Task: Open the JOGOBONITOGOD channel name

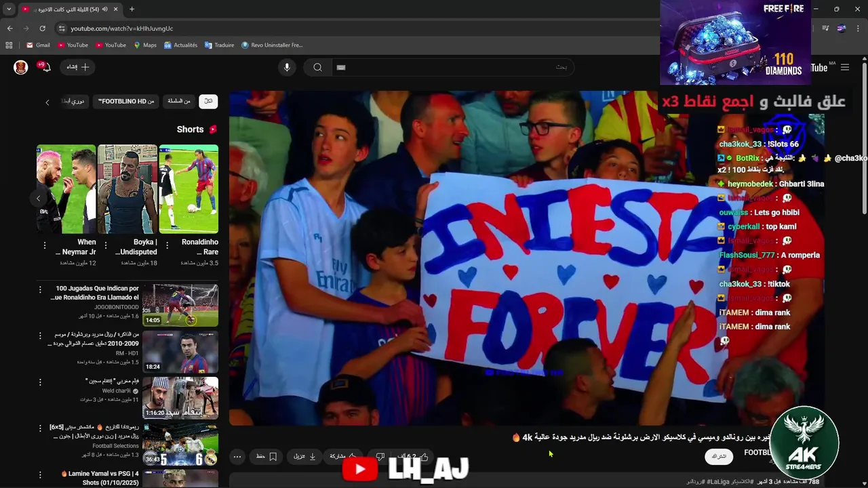Action: pos(116,307)
